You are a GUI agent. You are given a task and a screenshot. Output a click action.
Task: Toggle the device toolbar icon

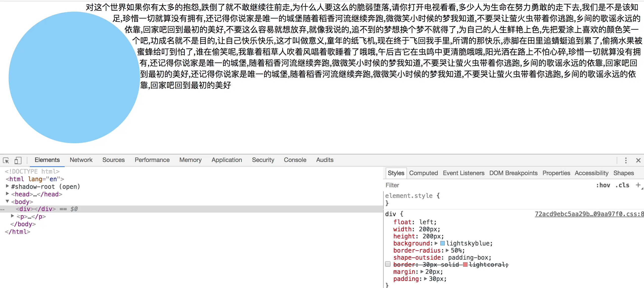[18, 160]
